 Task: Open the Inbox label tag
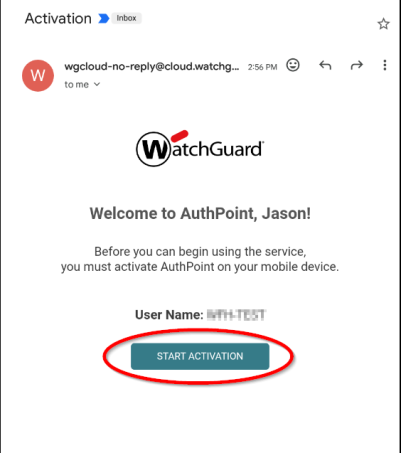click(x=126, y=18)
